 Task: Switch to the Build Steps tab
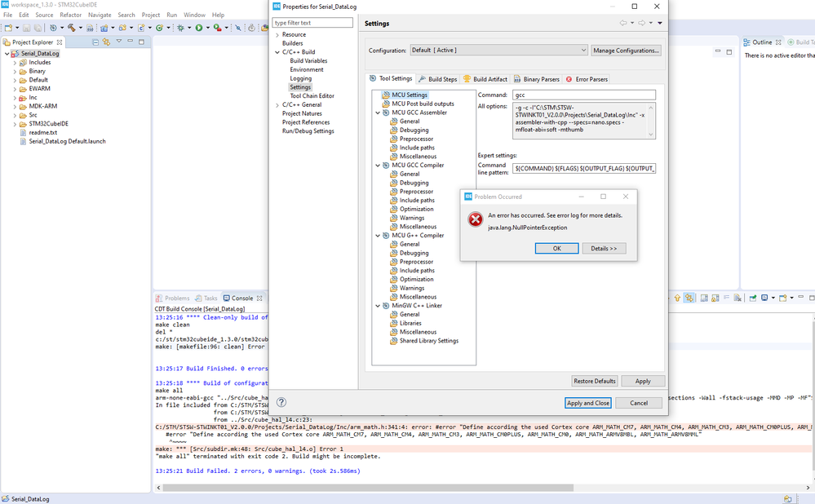click(x=437, y=79)
